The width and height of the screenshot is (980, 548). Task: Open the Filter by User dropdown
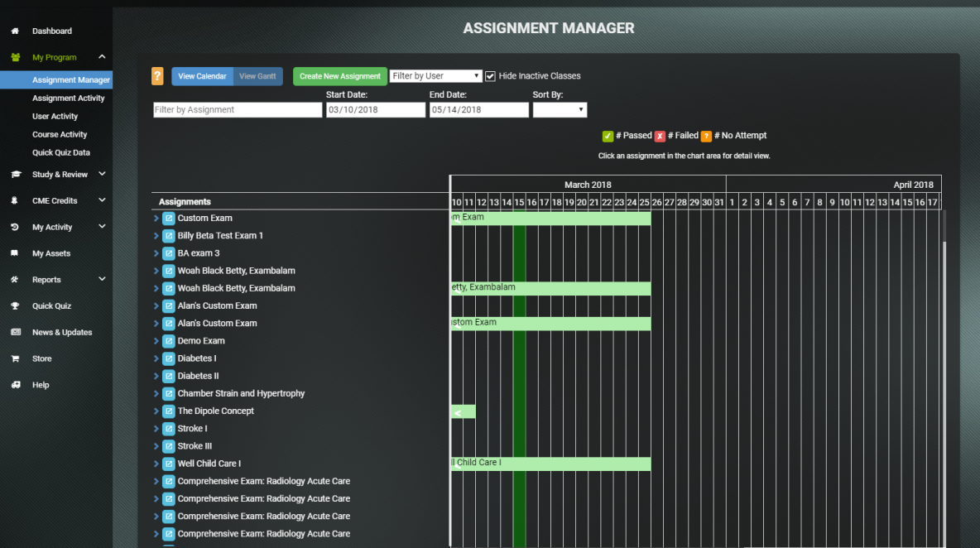[x=435, y=76]
